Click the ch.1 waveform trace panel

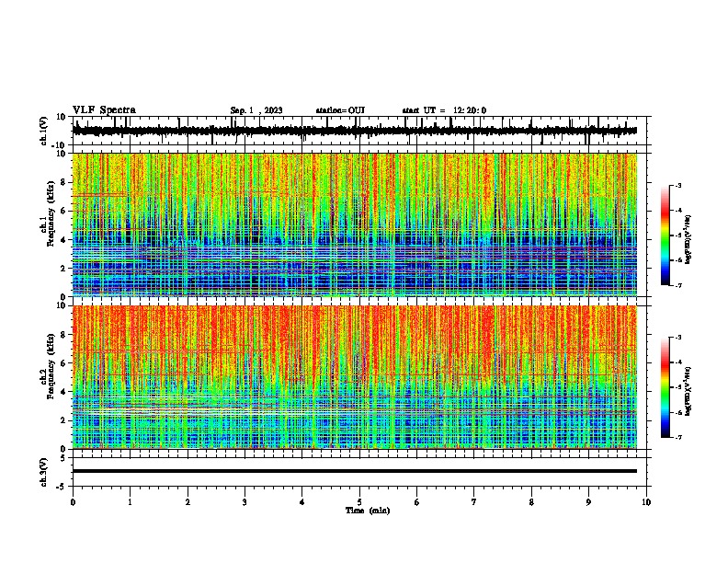(361, 131)
